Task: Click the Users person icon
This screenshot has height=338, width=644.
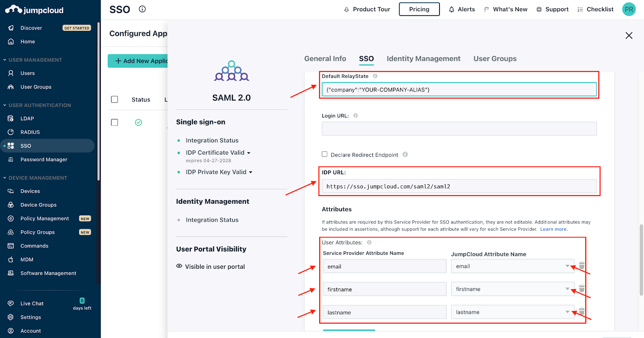Action: tap(11, 73)
